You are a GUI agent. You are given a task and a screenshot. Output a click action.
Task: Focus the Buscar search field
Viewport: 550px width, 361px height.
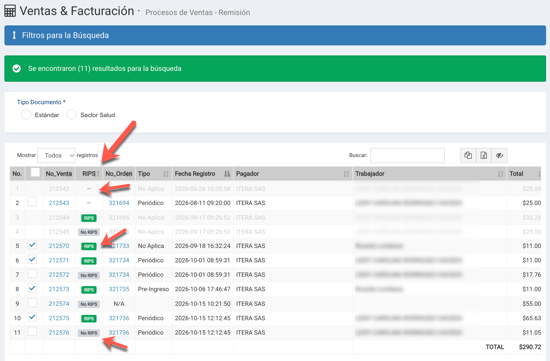[x=407, y=155]
